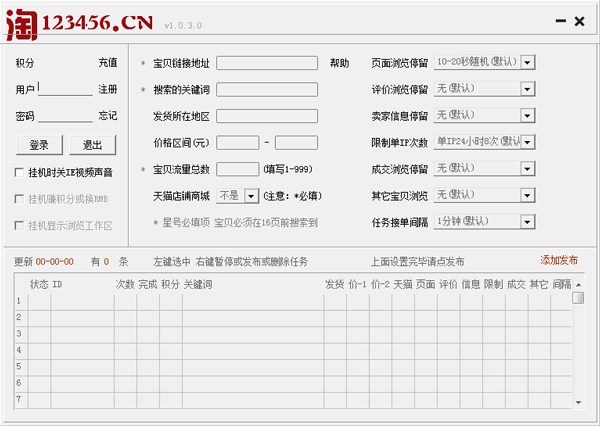Viewport: 600px width, 426px height.
Task: Toggle 挂机显示浏览工作区 checkbox
Action: click(19, 225)
